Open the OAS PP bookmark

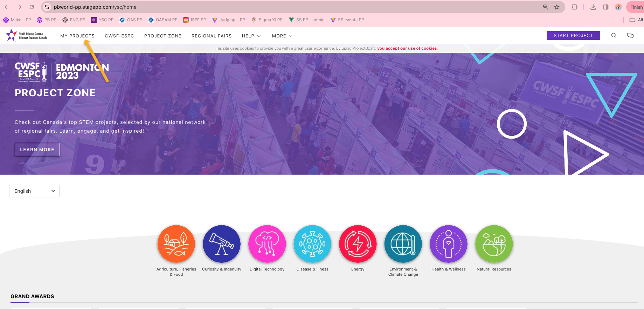(x=131, y=20)
